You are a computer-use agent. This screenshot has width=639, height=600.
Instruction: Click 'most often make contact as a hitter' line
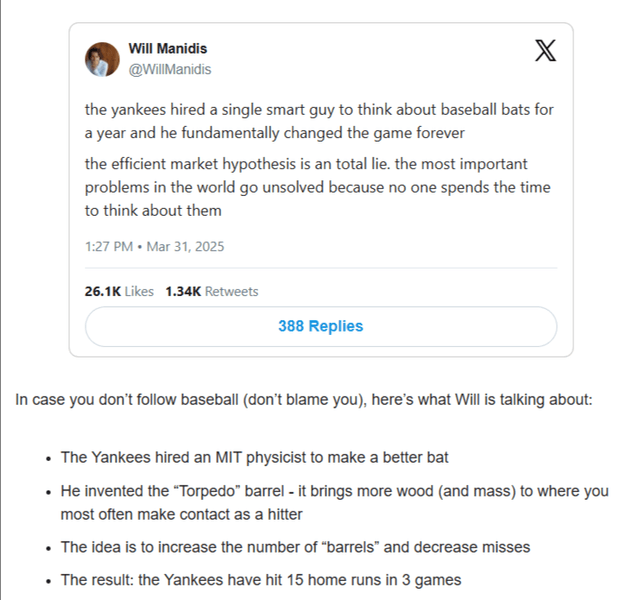(181, 514)
